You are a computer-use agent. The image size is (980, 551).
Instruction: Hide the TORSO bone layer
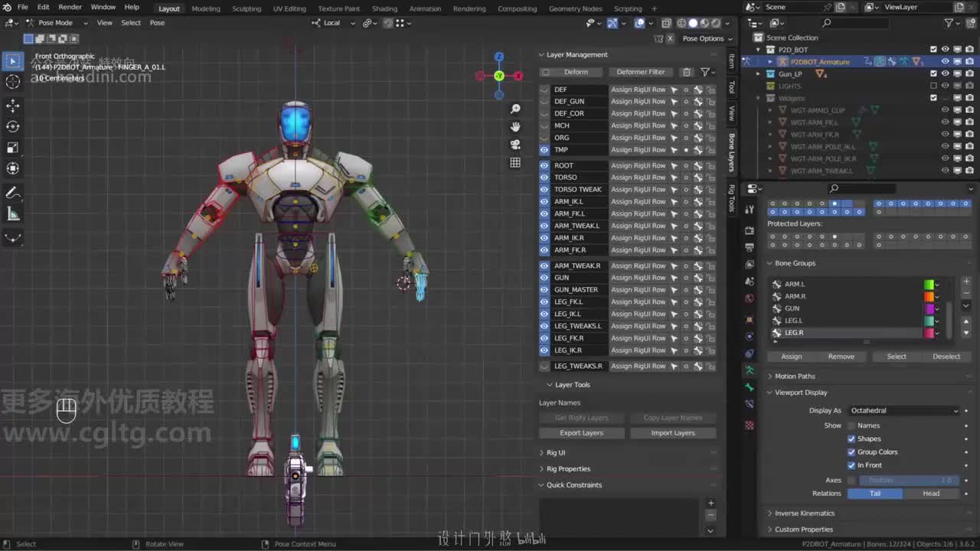[544, 178]
